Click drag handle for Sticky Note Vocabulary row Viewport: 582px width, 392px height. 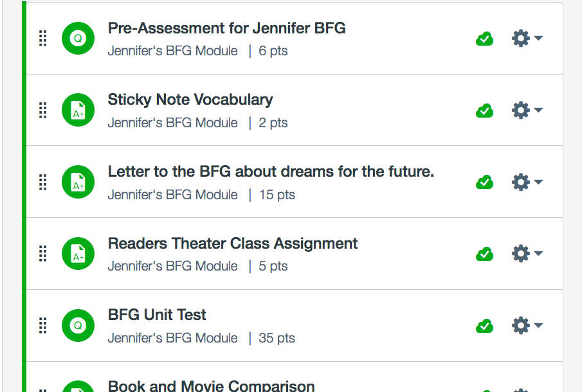click(43, 111)
